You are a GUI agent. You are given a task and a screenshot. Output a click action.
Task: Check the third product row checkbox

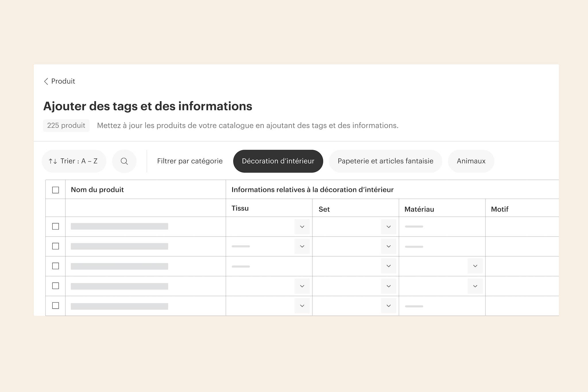[56, 266]
